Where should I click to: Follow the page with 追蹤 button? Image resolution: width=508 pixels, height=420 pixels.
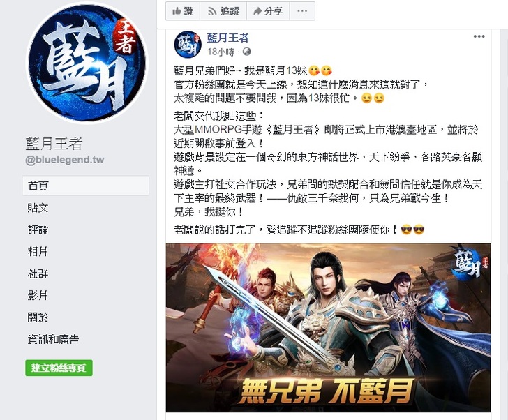[223, 11]
